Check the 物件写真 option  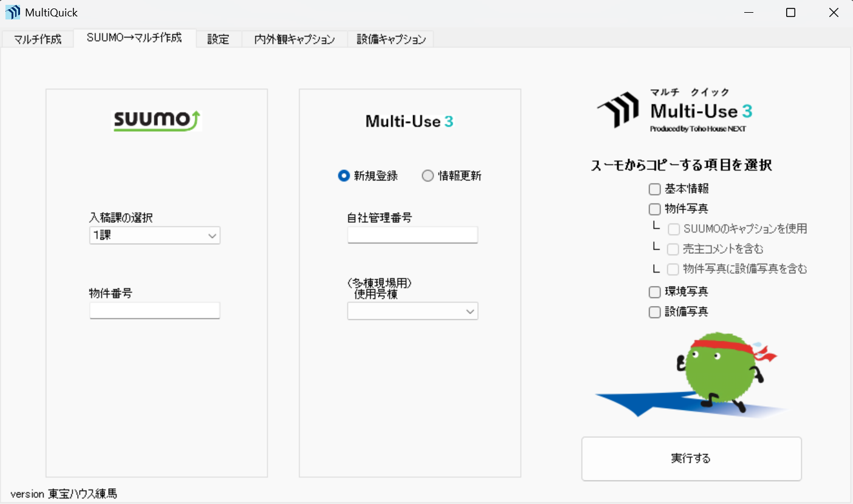coord(654,209)
